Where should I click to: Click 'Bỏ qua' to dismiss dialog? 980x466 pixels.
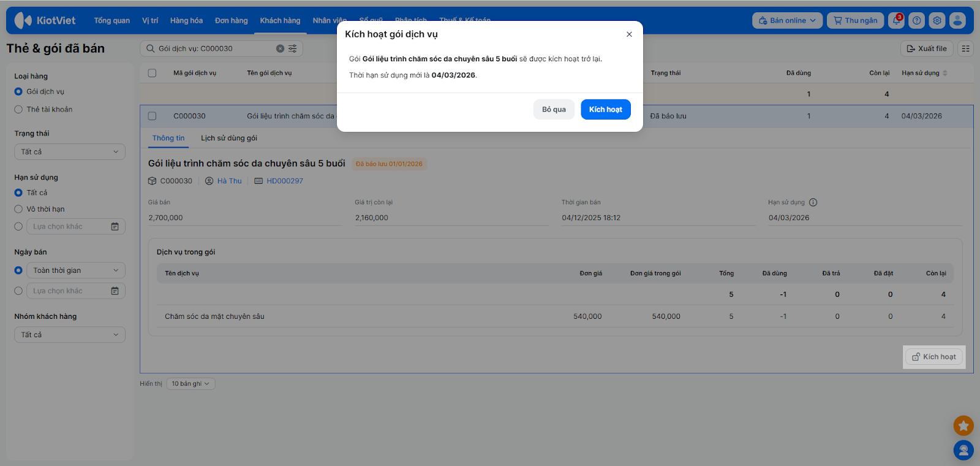pos(554,109)
